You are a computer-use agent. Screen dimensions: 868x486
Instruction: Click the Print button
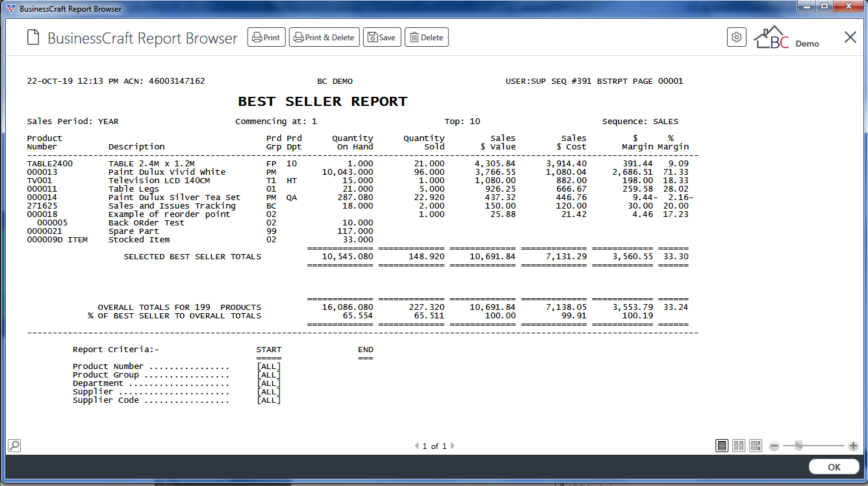coord(266,37)
